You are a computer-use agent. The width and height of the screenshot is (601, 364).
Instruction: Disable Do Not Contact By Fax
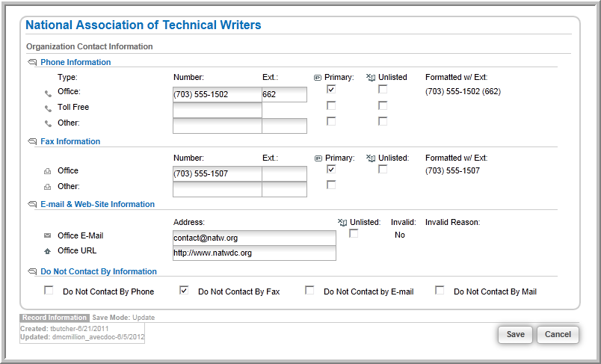point(184,290)
